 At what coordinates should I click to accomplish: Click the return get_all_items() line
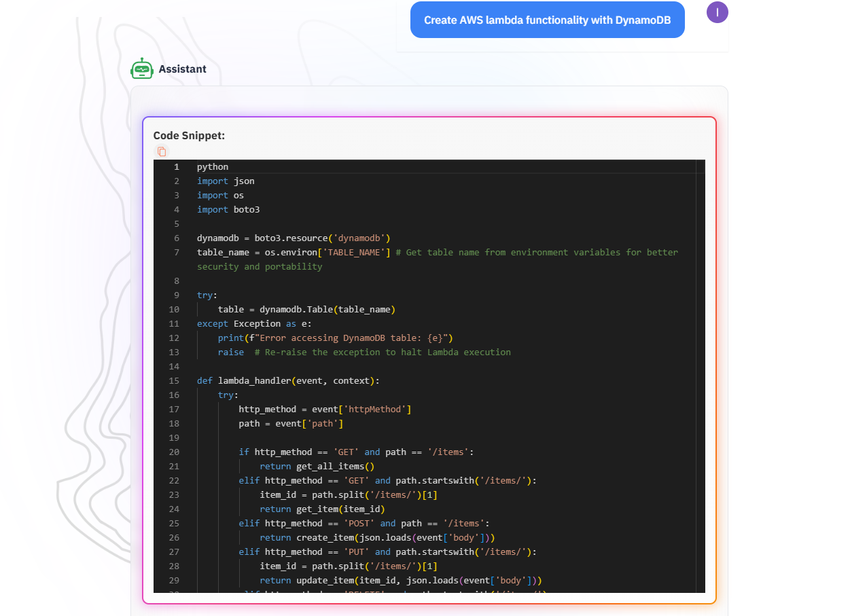[317, 467]
